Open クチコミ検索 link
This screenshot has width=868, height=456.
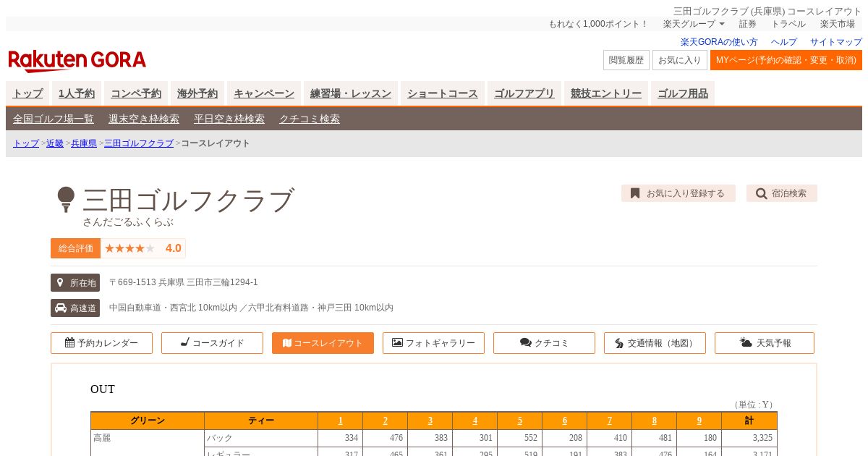(310, 119)
